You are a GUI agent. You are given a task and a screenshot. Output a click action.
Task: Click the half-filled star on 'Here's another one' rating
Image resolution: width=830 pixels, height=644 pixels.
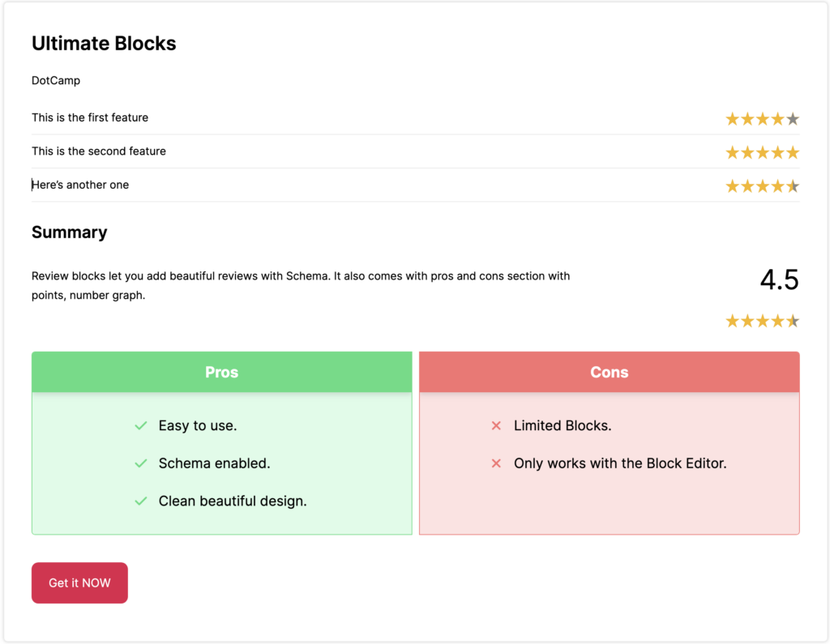792,185
